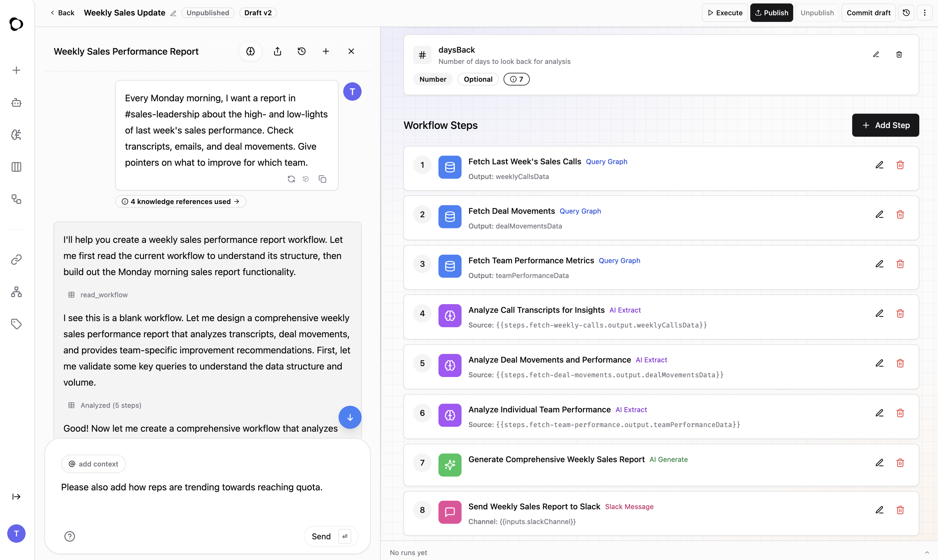The height and width of the screenshot is (560, 938).
Task: Click the Add Step button
Action: 886,125
